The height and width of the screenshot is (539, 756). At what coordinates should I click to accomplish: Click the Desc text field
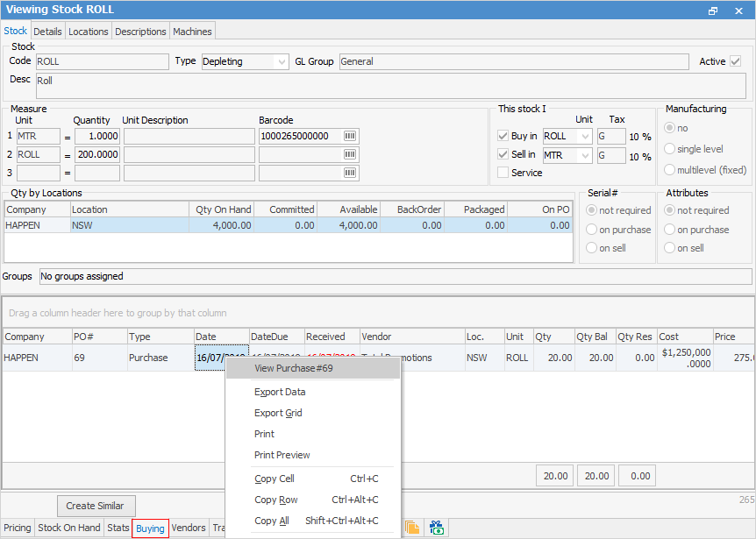pyautogui.click(x=389, y=86)
